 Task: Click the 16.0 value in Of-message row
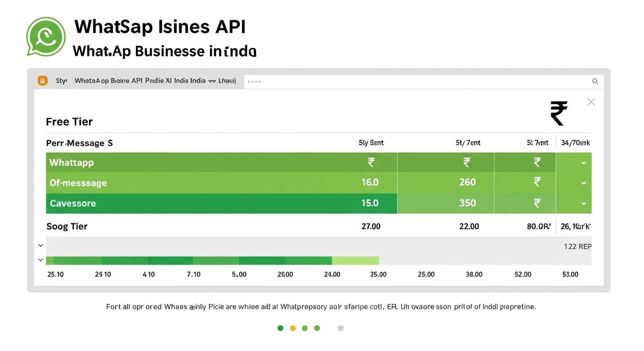click(x=370, y=182)
